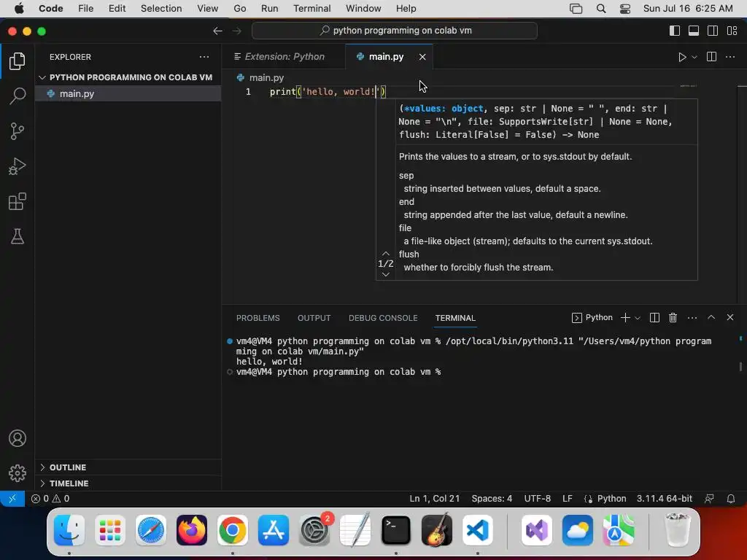Open notifications bell in status bar
This screenshot has width=747, height=560.
point(731,499)
